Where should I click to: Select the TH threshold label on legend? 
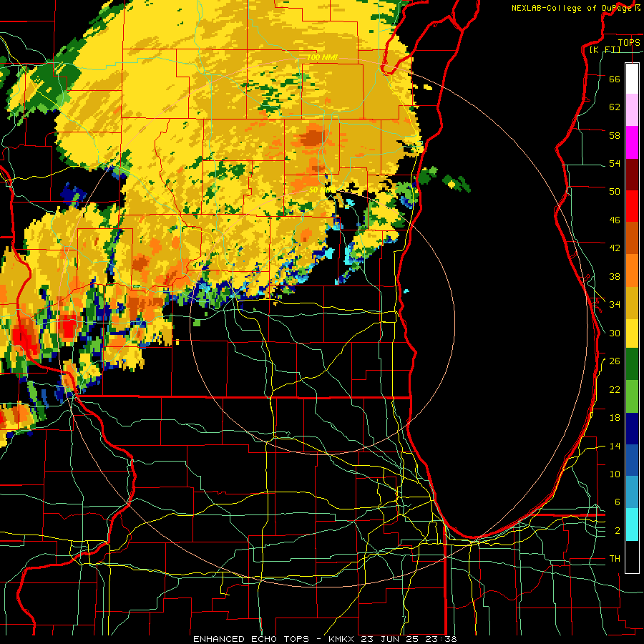(x=615, y=559)
